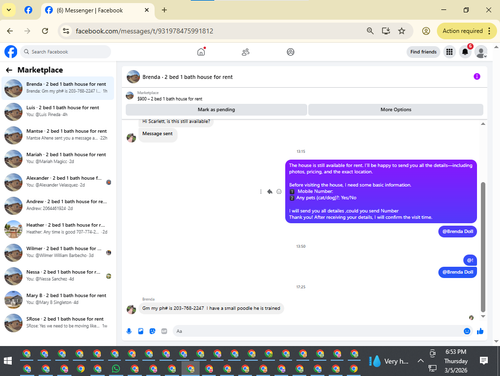Image resolution: width=500 pixels, height=376 pixels.
Task: Open emoji picker in message box
Action: coord(467,331)
